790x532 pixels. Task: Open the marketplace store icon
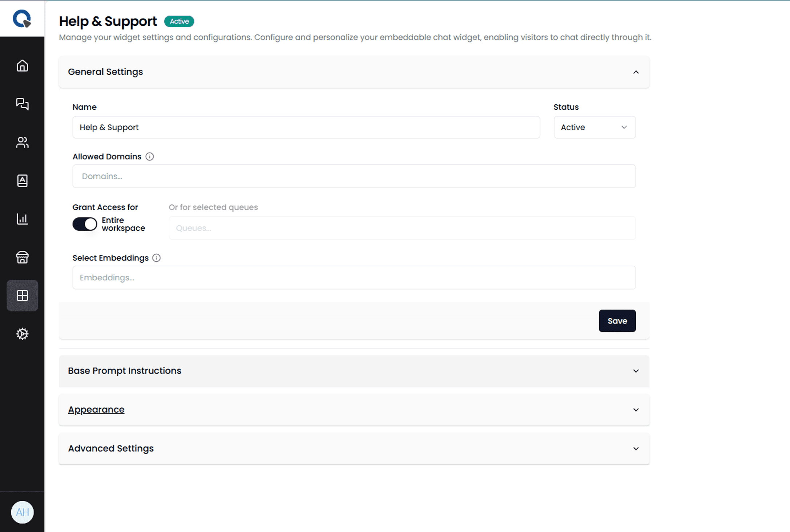[x=22, y=257]
